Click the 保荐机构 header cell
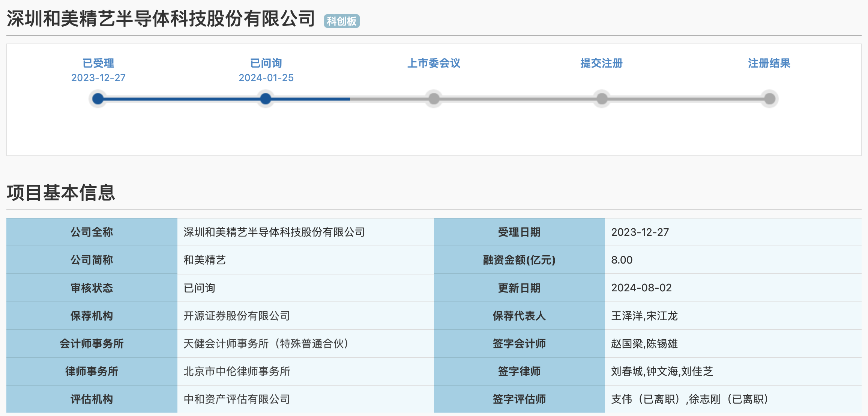 (x=92, y=316)
